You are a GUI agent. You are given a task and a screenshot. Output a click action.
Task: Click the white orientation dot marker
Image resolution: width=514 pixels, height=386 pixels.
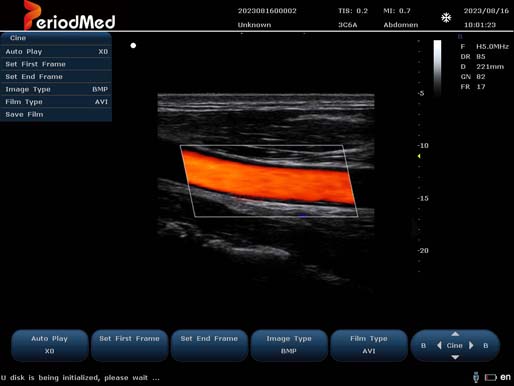[133, 45]
